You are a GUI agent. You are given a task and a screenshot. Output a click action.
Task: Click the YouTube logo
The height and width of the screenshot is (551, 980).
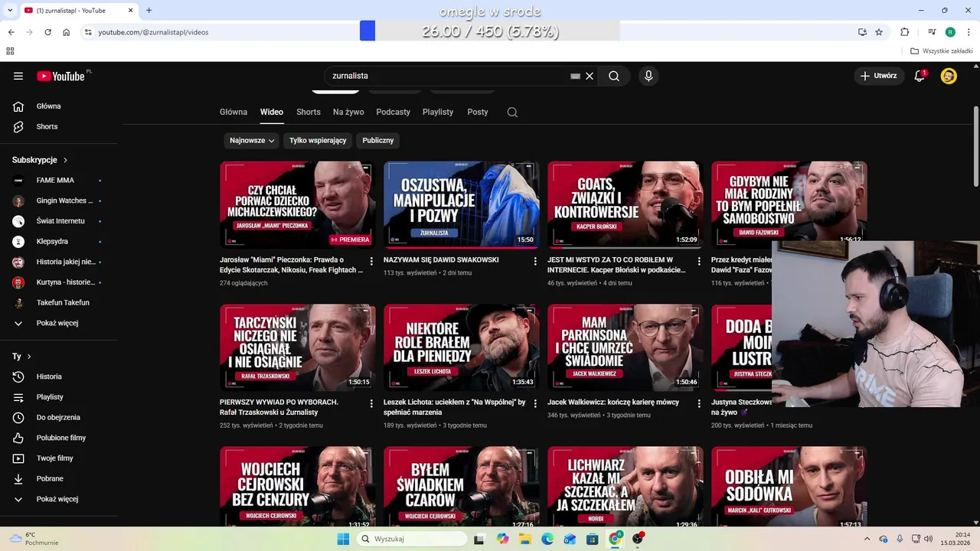click(x=60, y=76)
